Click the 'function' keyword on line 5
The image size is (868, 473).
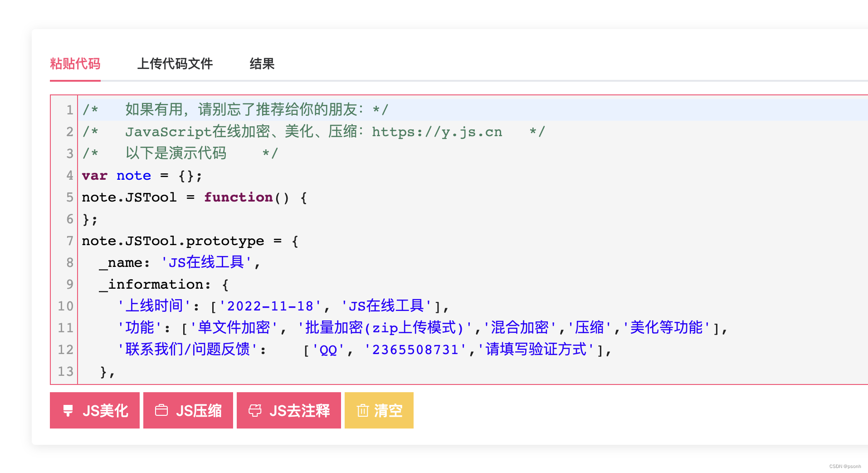coord(239,197)
